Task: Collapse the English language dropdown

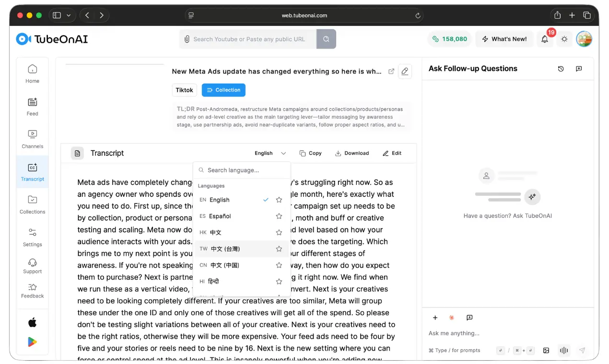Action: click(270, 153)
